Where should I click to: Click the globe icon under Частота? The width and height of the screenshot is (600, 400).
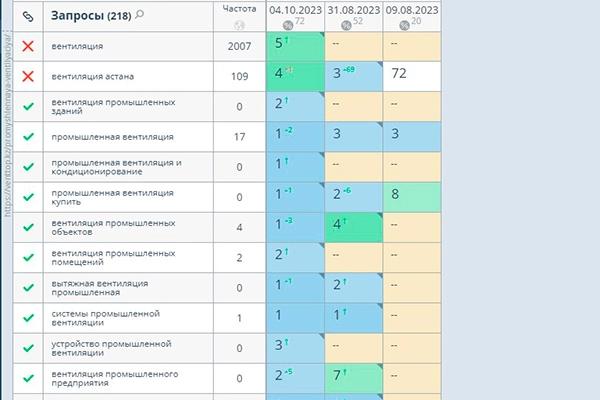[x=239, y=25]
